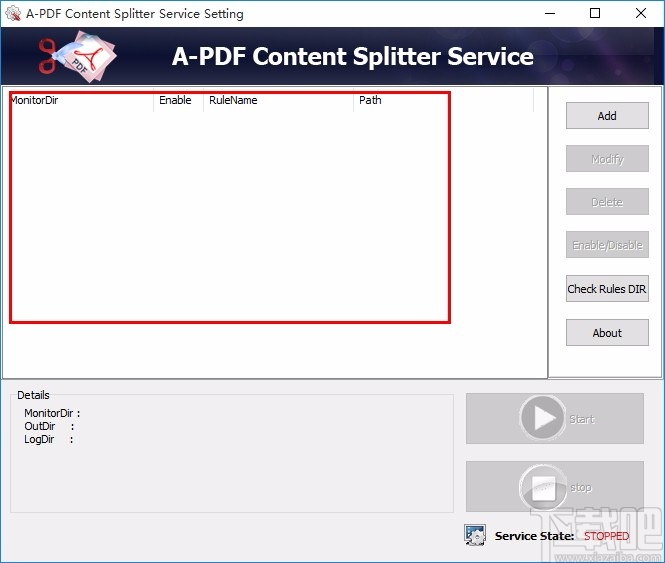Click the app icon in title bar
This screenshot has height=563, width=665.
coord(13,14)
